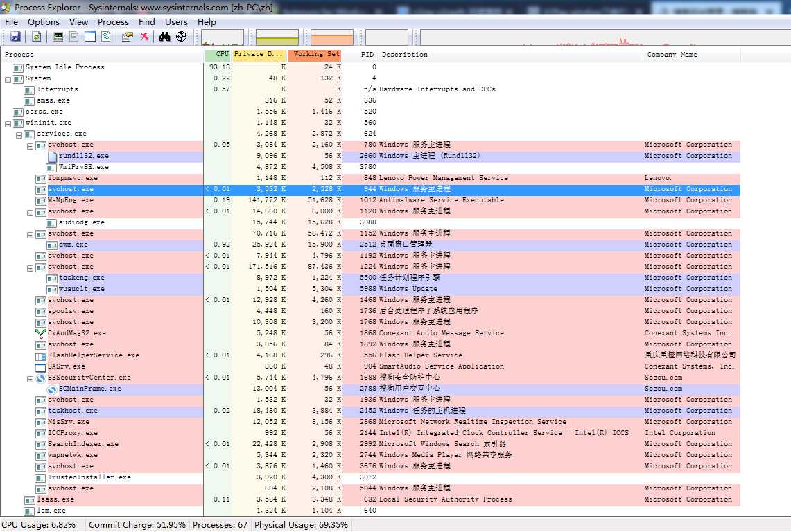This screenshot has width=791, height=532.
Task: Click the Refresh Now toolbar icon
Action: click(36, 37)
